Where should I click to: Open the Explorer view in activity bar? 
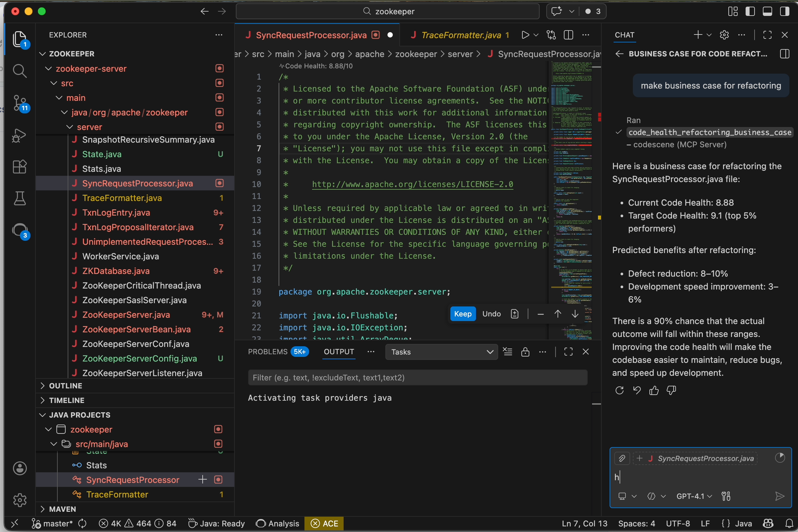tap(20, 39)
